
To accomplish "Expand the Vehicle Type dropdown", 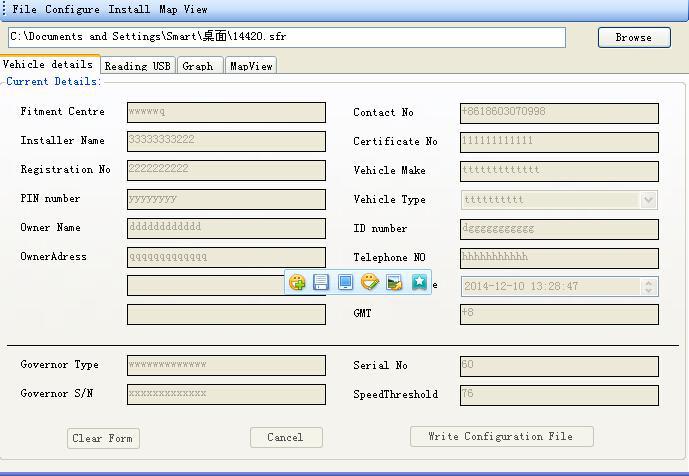I will click(649, 200).
